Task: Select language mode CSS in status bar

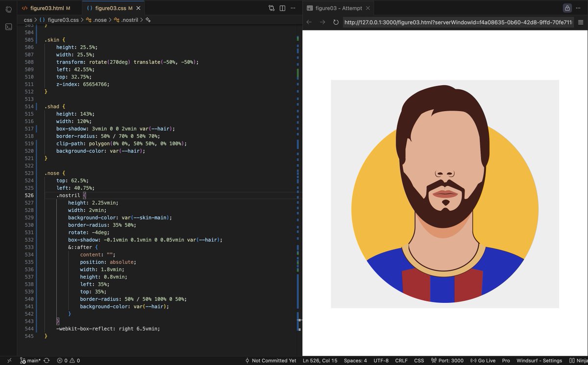Action: (419, 361)
